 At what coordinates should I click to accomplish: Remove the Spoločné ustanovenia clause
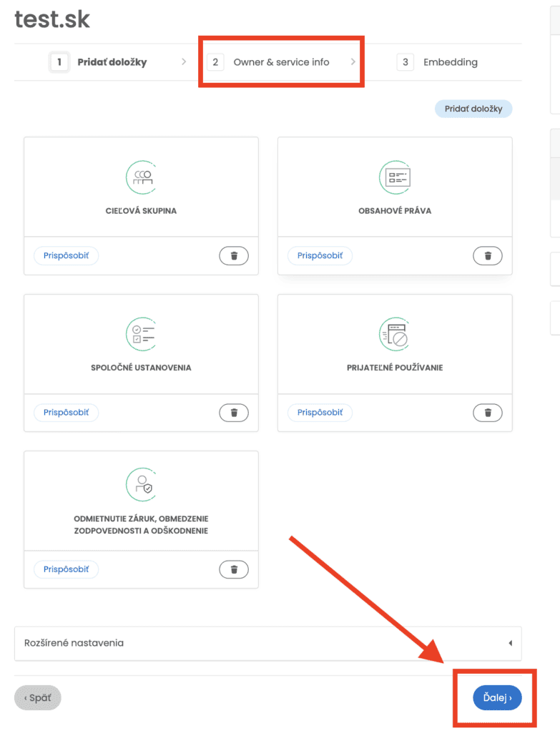(233, 413)
